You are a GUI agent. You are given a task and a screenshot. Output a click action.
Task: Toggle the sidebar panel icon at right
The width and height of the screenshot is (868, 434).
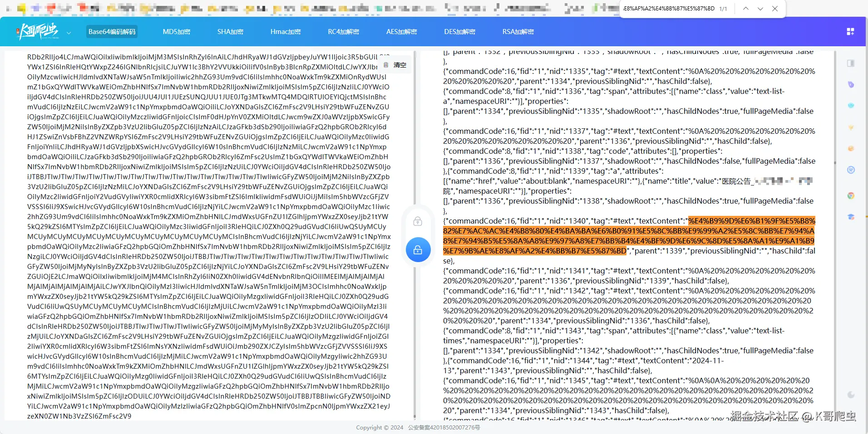pos(851,63)
